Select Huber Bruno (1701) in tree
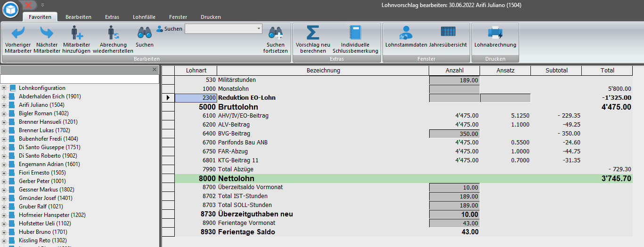Screen dimensions: 644x247 pyautogui.click(x=43, y=232)
